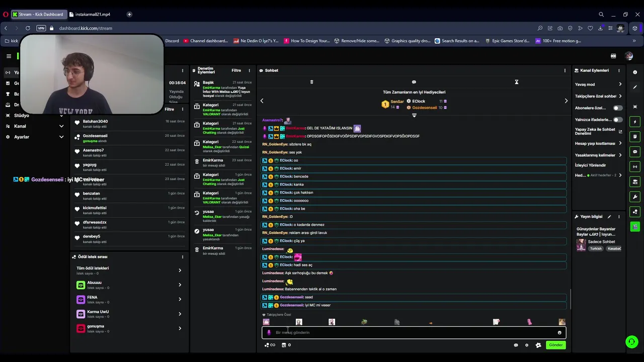The image size is (644, 362).
Task: Click the pencil icon in right sidebar
Action: pyautogui.click(x=635, y=87)
